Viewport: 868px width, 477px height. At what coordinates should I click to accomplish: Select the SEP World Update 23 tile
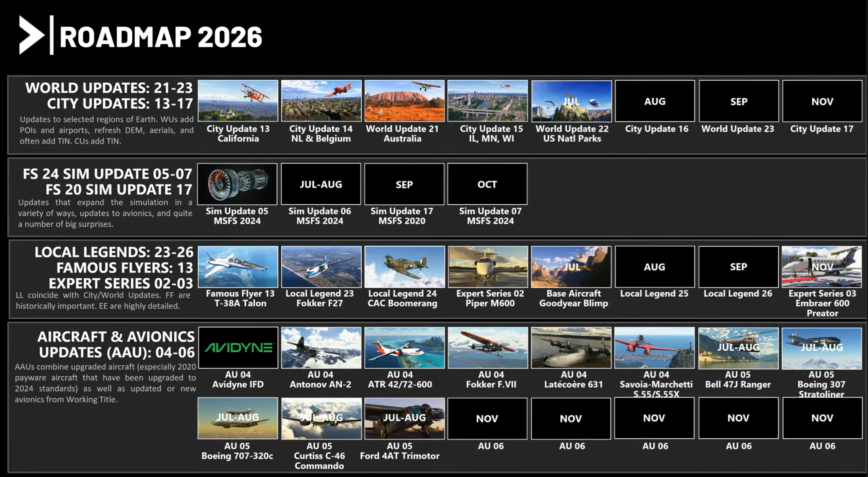739,101
